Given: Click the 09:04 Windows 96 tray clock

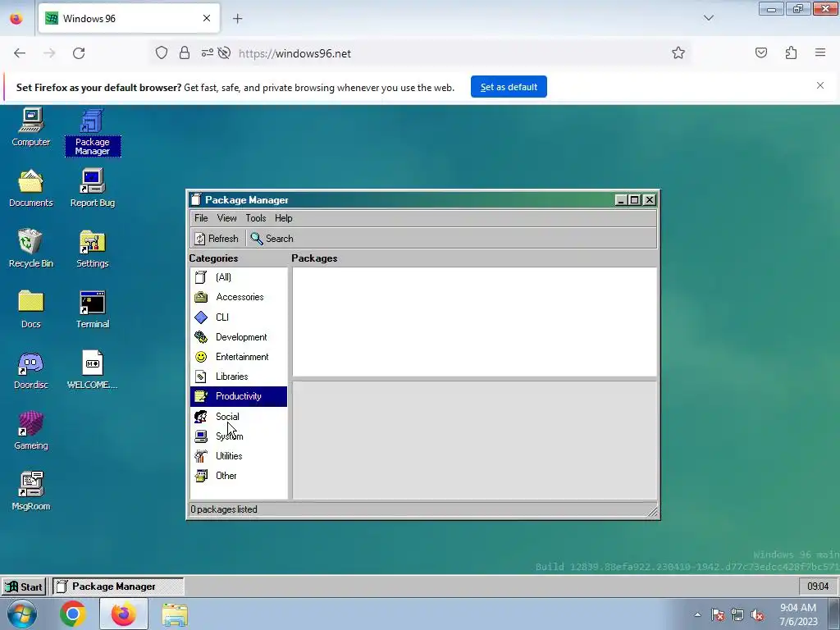Looking at the screenshot, I should (x=818, y=587).
